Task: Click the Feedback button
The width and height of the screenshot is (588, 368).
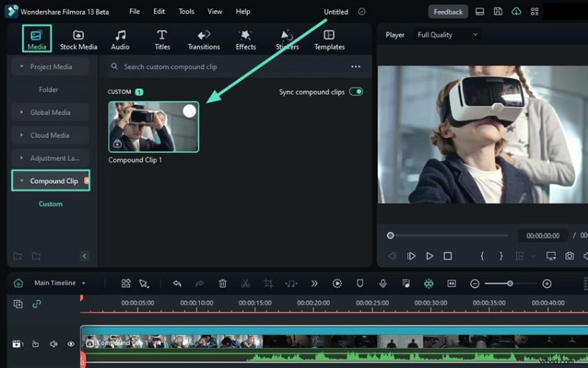Action: point(448,12)
